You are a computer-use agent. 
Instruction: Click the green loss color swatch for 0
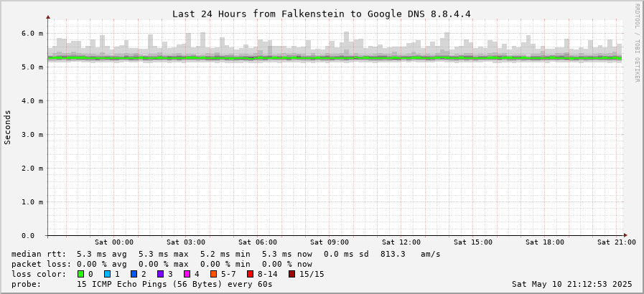80,274
